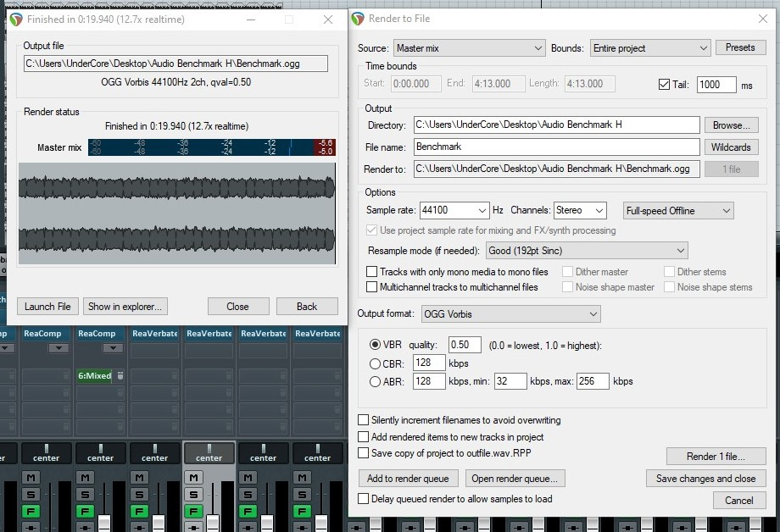Solo the strip with the 6:Mixed send

[x=85, y=494]
